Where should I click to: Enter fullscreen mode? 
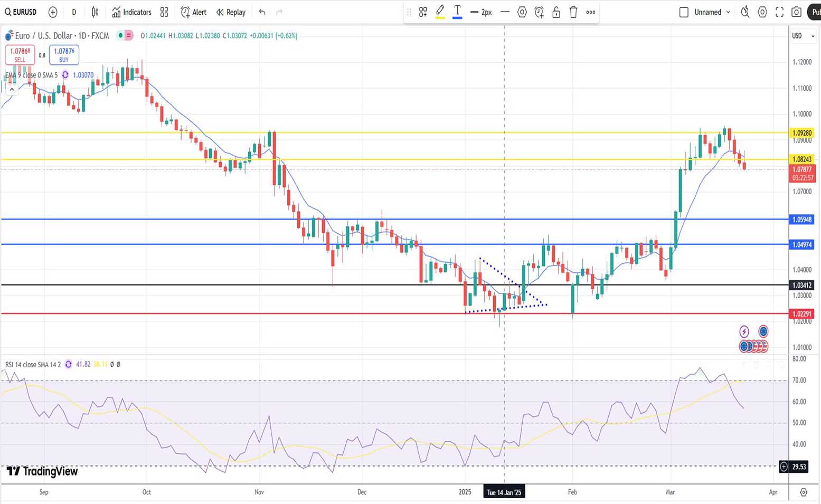(779, 12)
